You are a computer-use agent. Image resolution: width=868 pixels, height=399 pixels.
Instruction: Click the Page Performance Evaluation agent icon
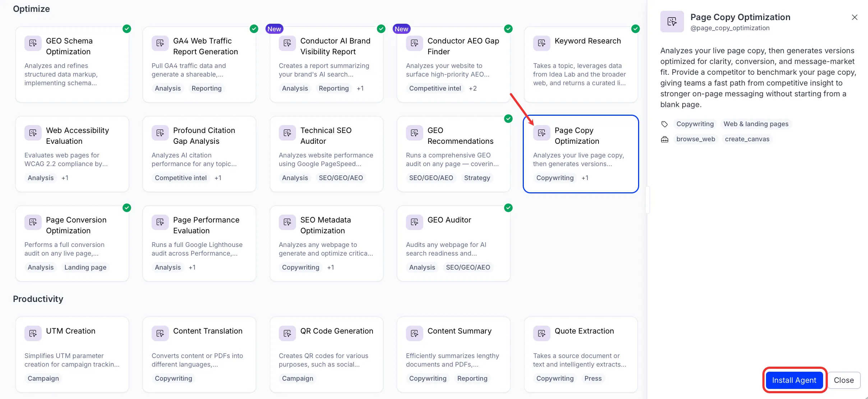coord(160,222)
